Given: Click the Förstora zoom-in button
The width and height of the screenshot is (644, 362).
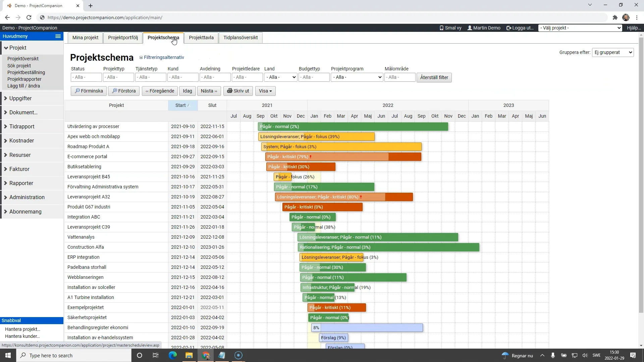Looking at the screenshot, I should point(124,91).
